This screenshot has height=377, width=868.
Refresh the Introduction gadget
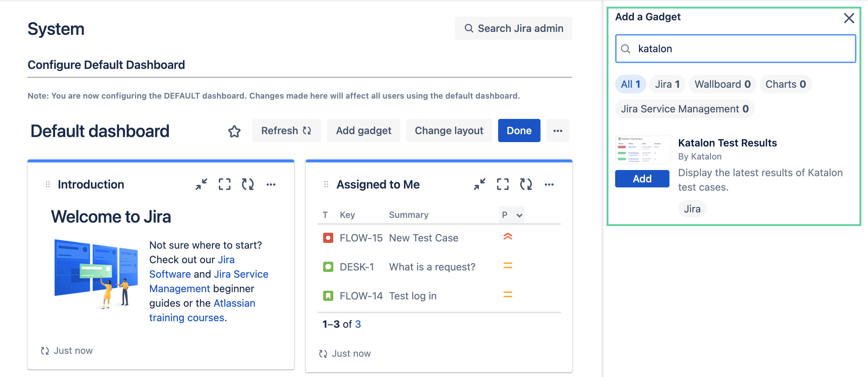coord(248,185)
